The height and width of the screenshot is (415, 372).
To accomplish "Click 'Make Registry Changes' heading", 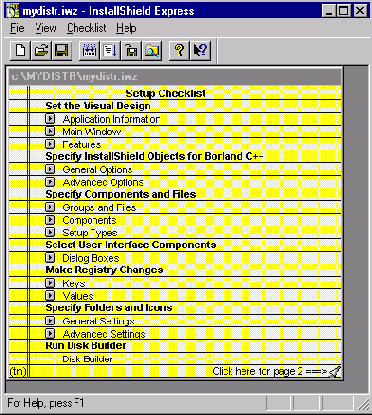I will coord(104,270).
